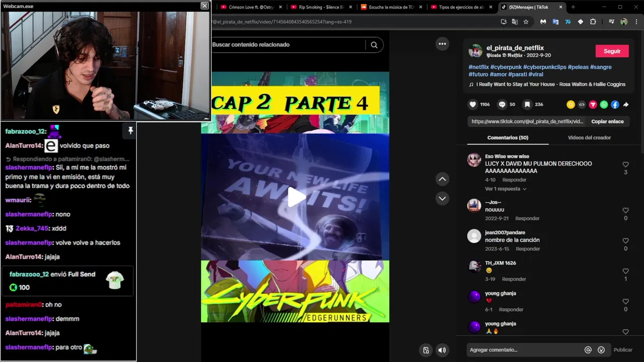Go to previous video with up arrow
The width and height of the screenshot is (644, 362).
pos(442,179)
